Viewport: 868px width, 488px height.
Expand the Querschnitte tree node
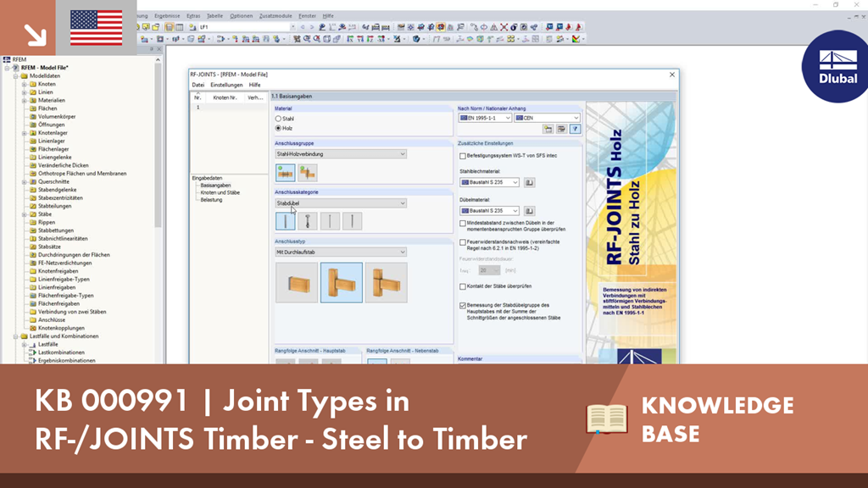pyautogui.click(x=25, y=182)
